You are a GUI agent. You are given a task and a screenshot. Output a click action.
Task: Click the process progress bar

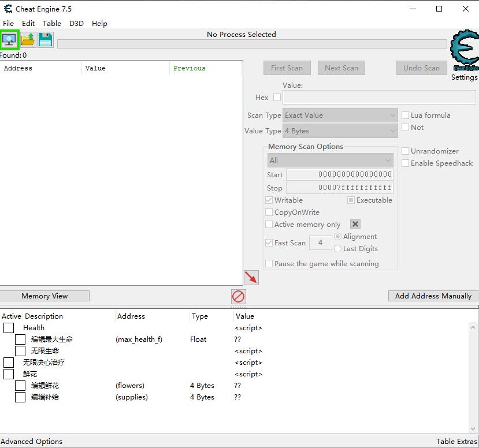point(252,44)
